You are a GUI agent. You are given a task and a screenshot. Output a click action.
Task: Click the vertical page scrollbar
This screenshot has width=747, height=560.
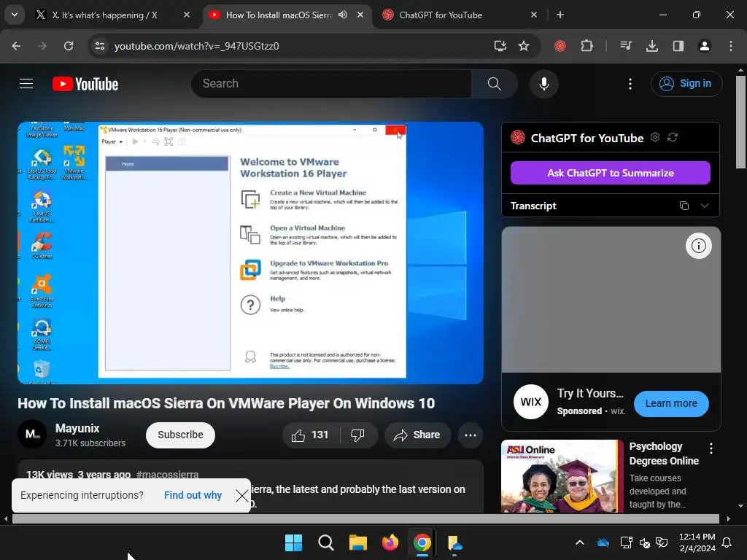(x=740, y=122)
